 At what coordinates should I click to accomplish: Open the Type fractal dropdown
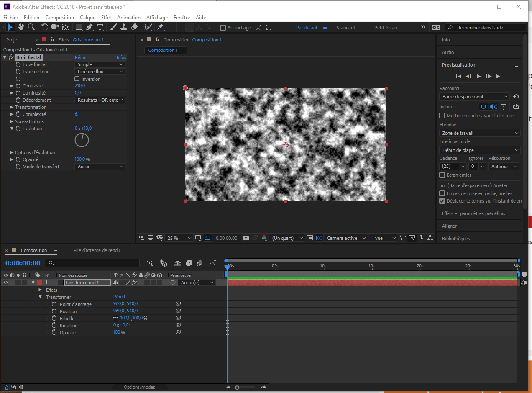100,64
